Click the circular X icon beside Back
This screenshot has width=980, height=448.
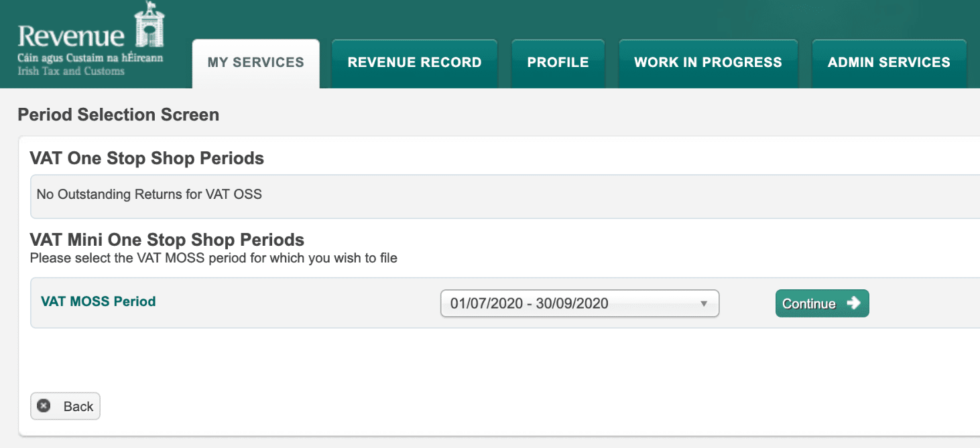tap(44, 406)
